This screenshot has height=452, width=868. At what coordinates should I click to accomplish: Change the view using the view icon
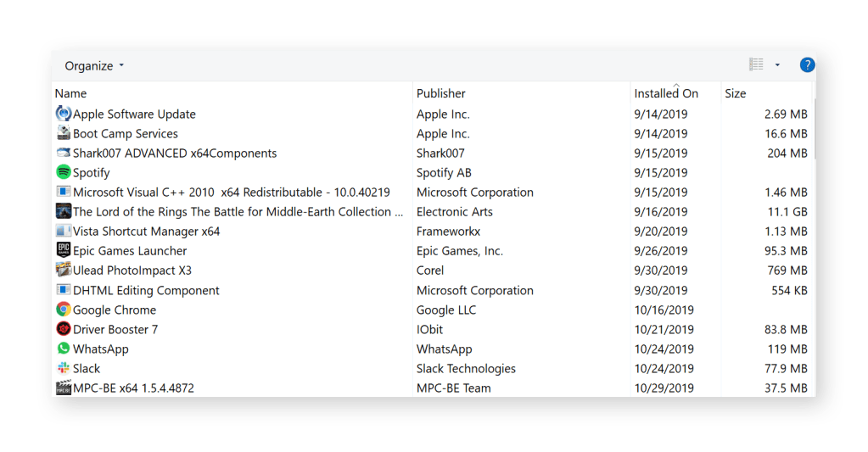(756, 65)
